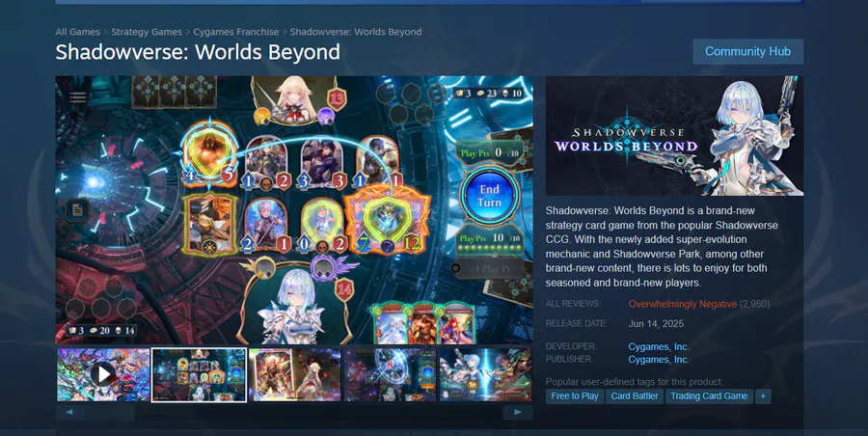Open the Cygames, Inc. developer link
Image resolution: width=868 pixels, height=436 pixels.
[659, 347]
